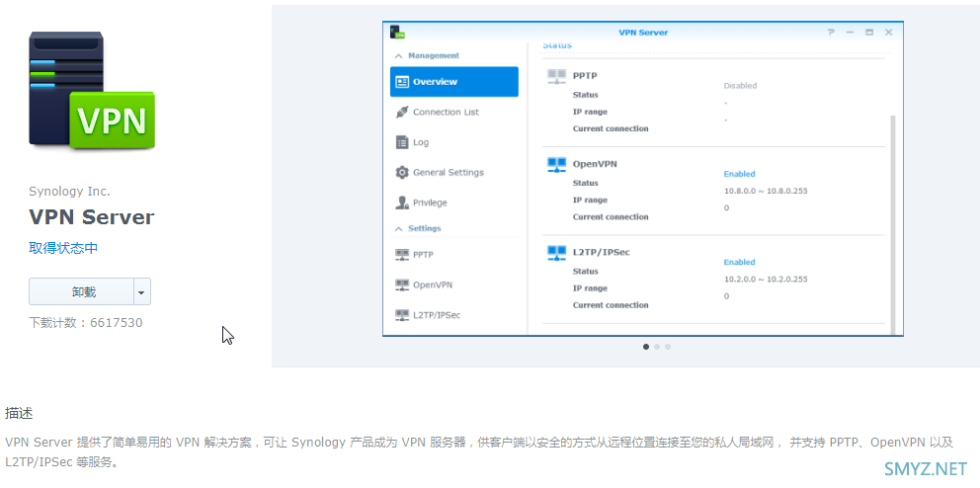The width and height of the screenshot is (980, 488).
Task: Click the grey PPTP status icon
Action: [x=556, y=77]
